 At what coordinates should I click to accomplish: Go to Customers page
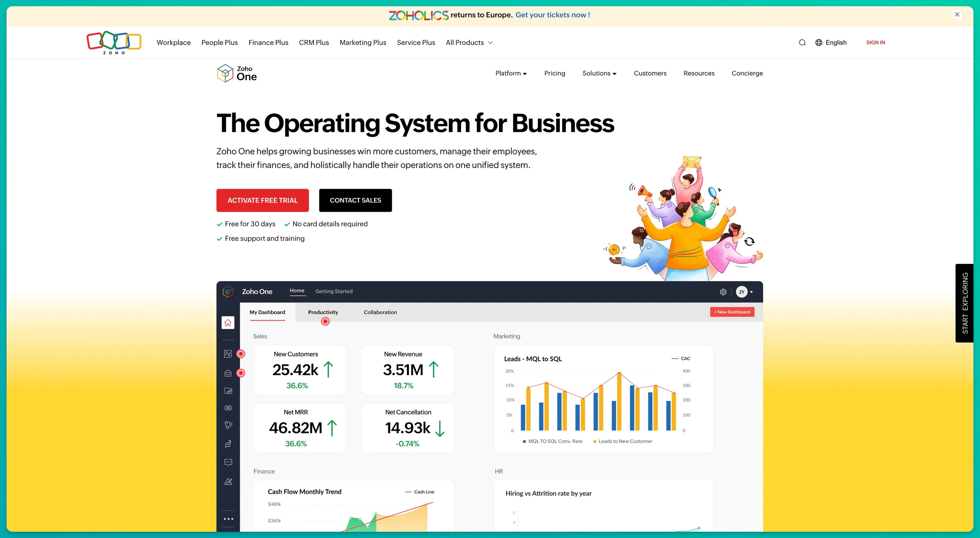(650, 73)
